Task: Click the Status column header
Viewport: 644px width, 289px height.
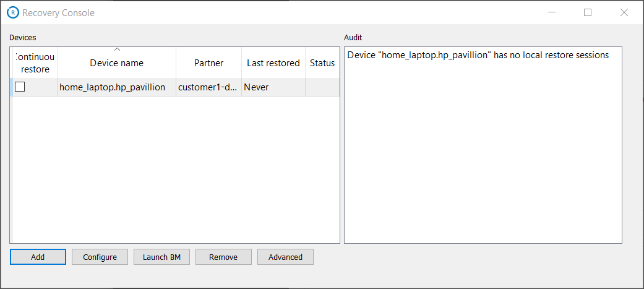Action: (322, 63)
